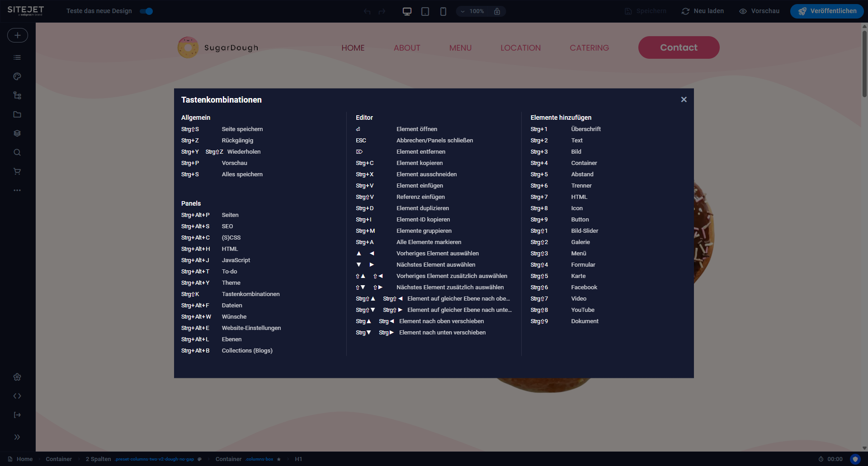
Task: Expand the sidebar with double chevron
Action: 17,437
